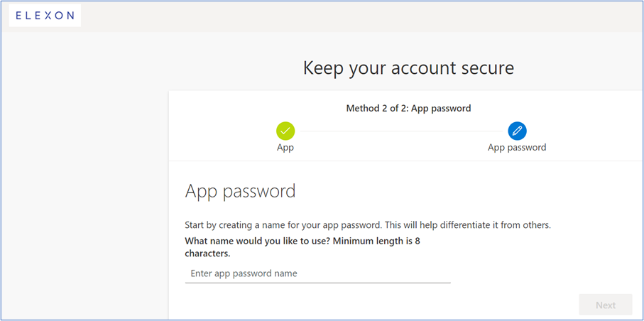
Task: Click the word "characters." in the prompt
Action: 207,254
